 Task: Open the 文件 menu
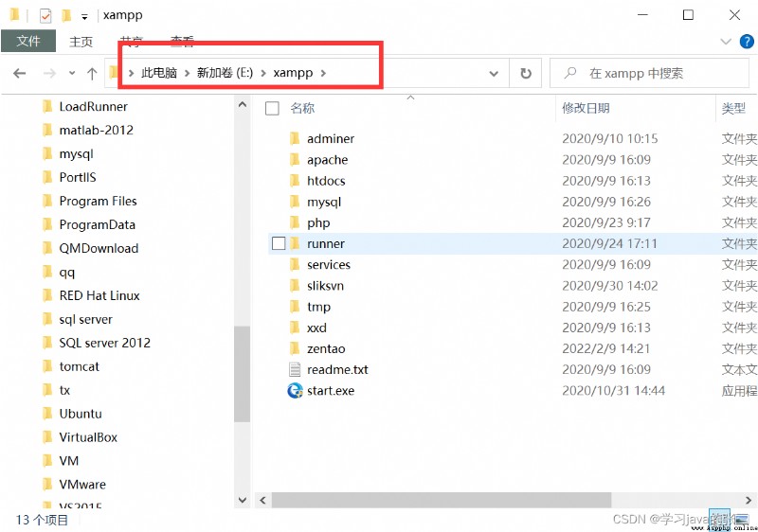28,41
